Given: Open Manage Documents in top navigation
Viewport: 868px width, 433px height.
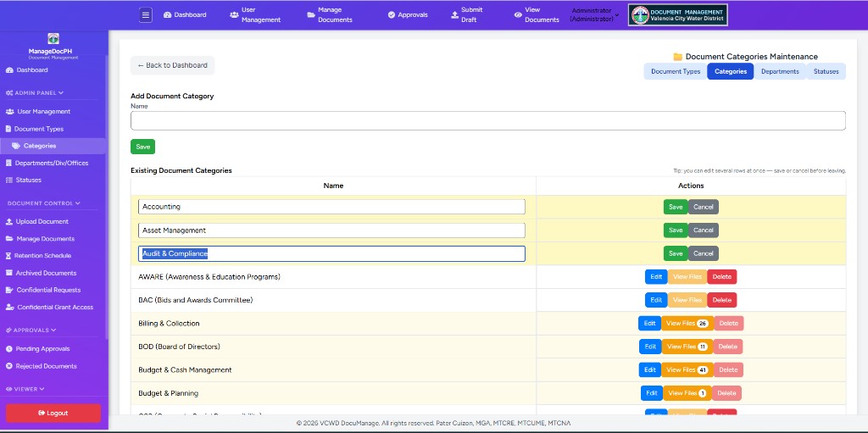Looking at the screenshot, I should [330, 15].
